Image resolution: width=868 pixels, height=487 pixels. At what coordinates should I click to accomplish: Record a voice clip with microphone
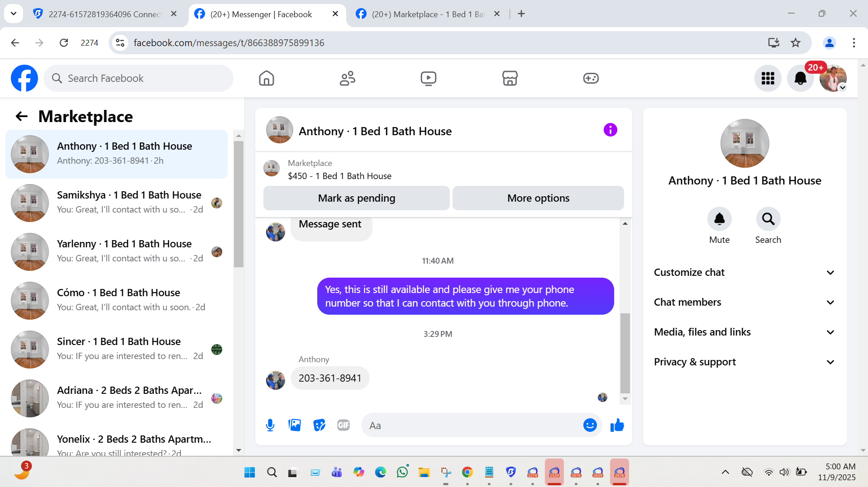[270, 425]
